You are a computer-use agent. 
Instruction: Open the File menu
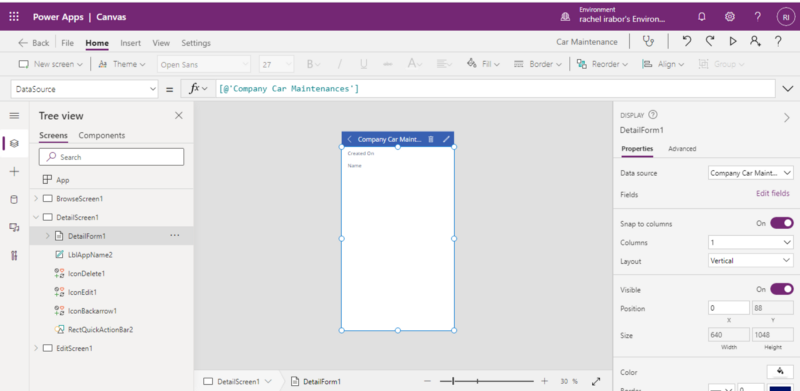pyautogui.click(x=67, y=43)
